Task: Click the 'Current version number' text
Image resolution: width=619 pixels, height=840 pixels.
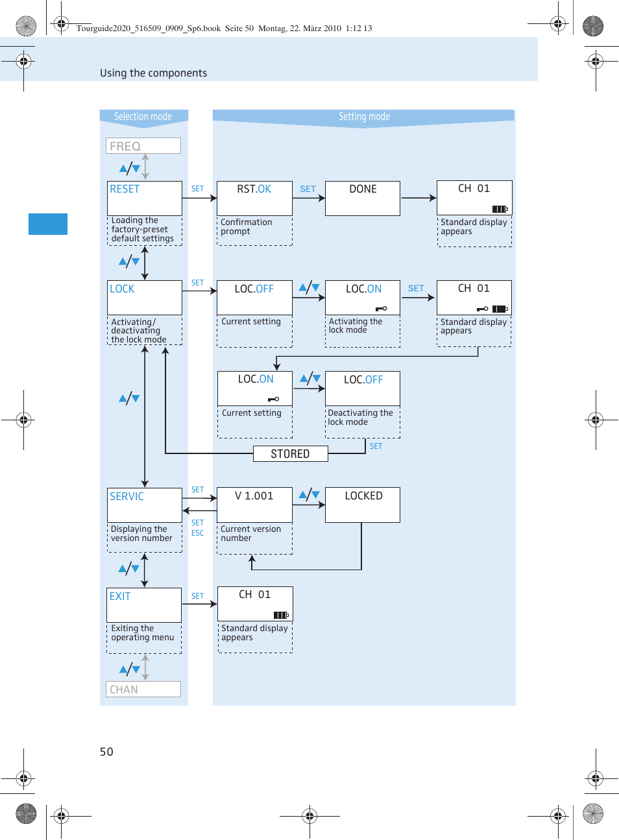Action: click(x=251, y=534)
